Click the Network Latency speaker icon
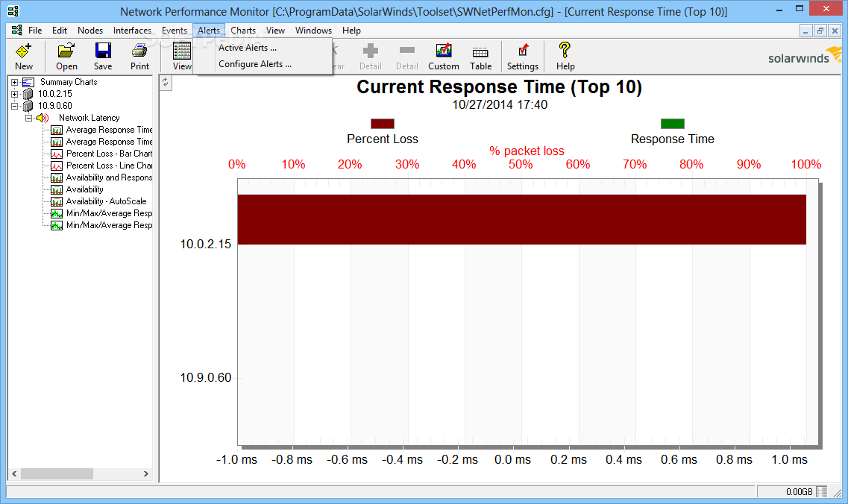The height and width of the screenshot is (504, 848). point(43,118)
